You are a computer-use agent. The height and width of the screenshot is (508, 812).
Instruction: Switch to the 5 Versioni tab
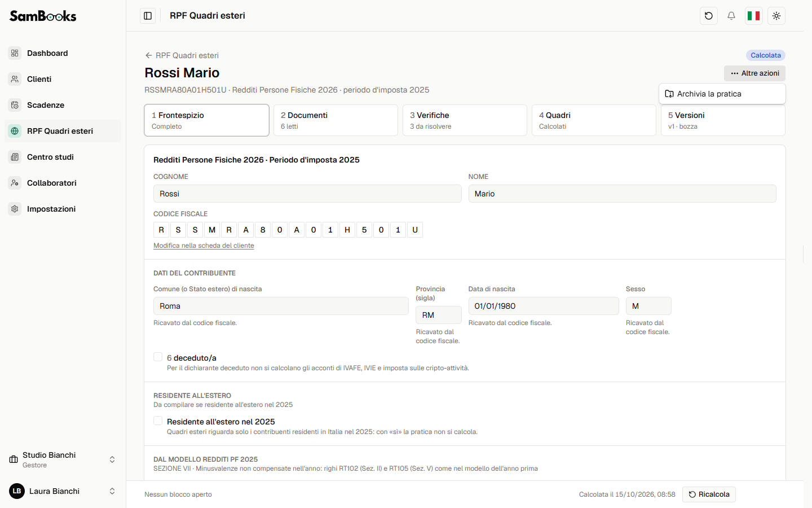coord(723,120)
